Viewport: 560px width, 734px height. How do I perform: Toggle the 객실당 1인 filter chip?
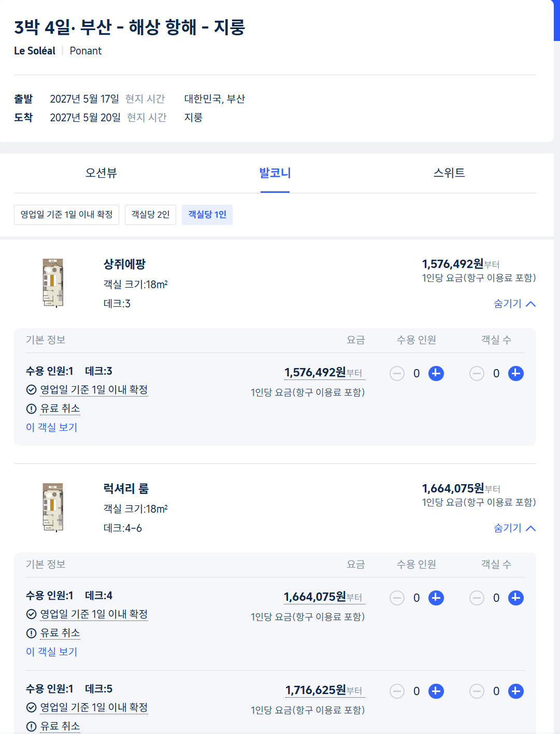click(x=207, y=215)
